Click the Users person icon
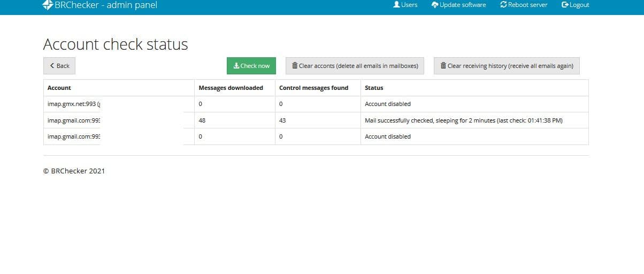Image resolution: width=644 pixels, height=274 pixels. [396, 4]
